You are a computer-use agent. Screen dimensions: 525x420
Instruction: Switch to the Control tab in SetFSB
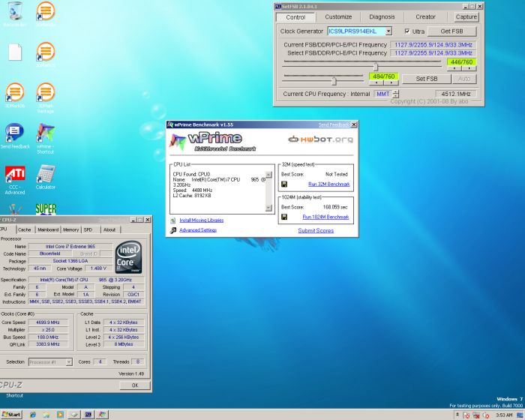[x=295, y=17]
